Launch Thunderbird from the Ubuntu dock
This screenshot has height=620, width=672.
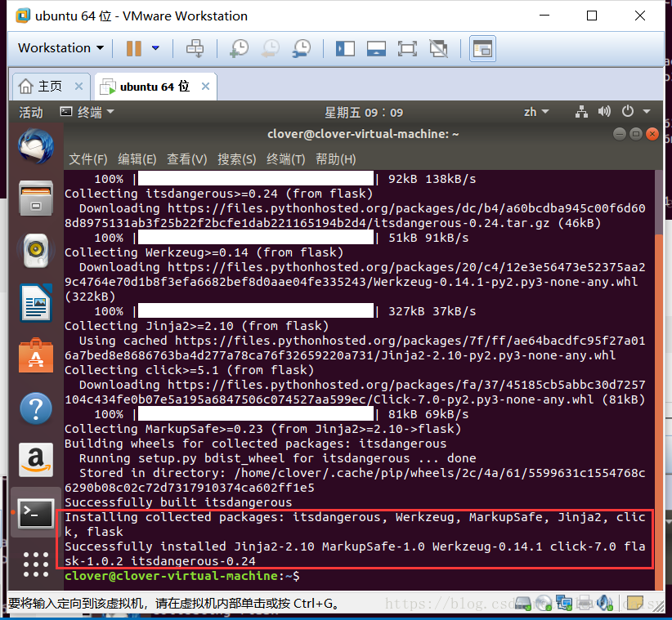pos(36,146)
